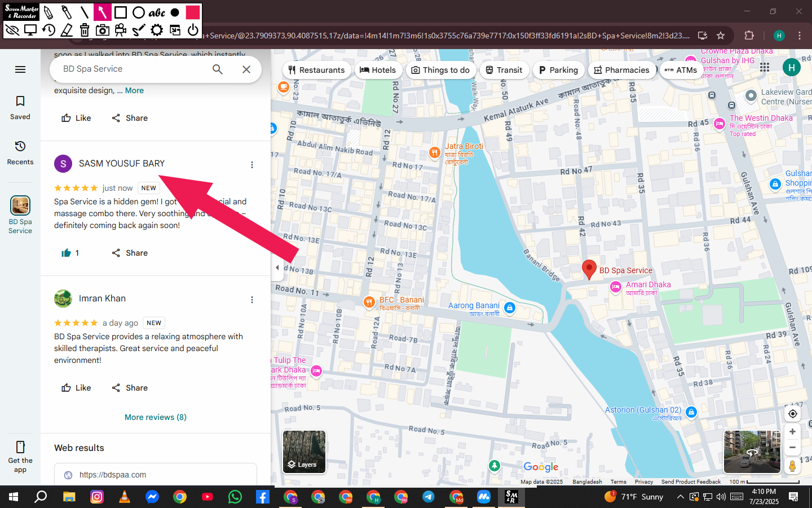Open Screen Marker settings gear
Viewport: 812px width, 508px height.
tap(157, 30)
